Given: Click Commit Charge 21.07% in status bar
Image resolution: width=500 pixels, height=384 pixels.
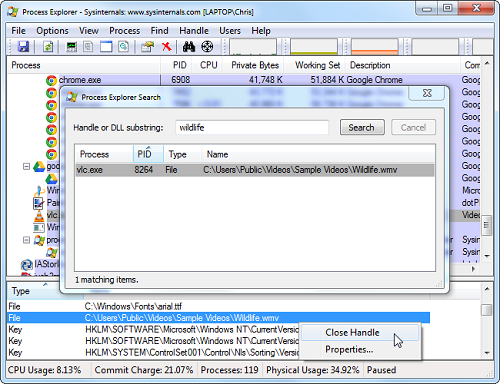Looking at the screenshot, I should (x=144, y=370).
